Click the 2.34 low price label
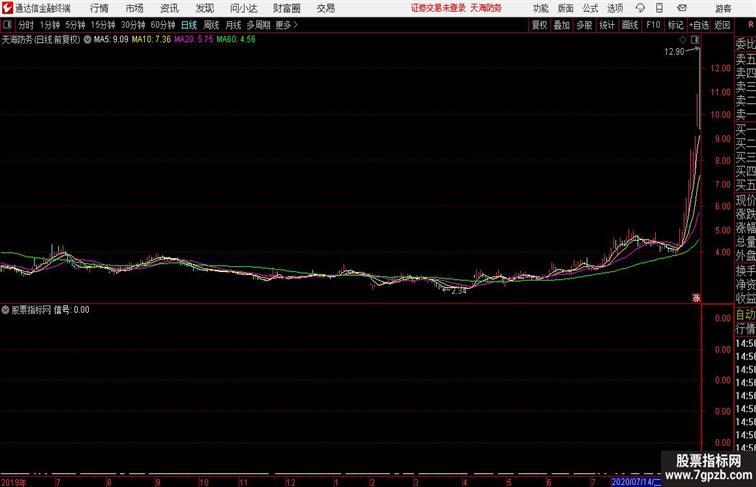Image resolution: width=756 pixels, height=487 pixels. pyautogui.click(x=459, y=291)
